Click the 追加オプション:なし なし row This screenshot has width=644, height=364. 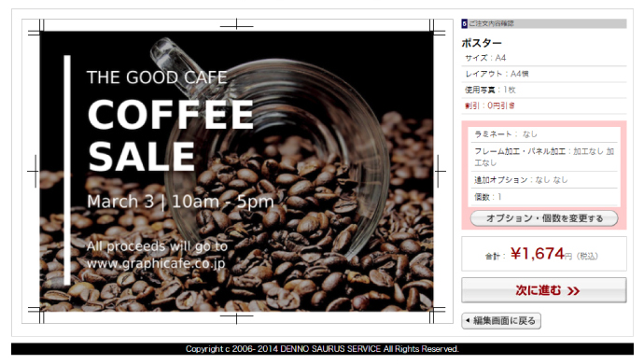click(545, 180)
